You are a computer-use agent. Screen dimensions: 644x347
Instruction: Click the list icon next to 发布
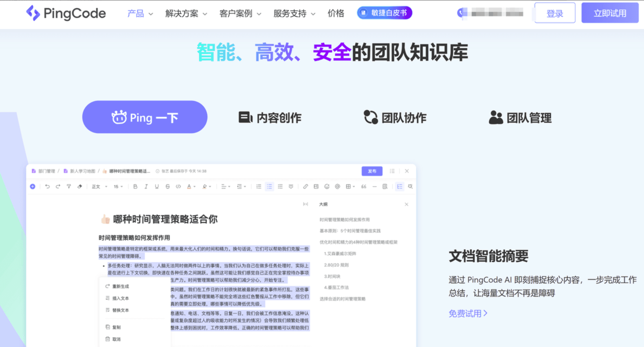(x=392, y=171)
